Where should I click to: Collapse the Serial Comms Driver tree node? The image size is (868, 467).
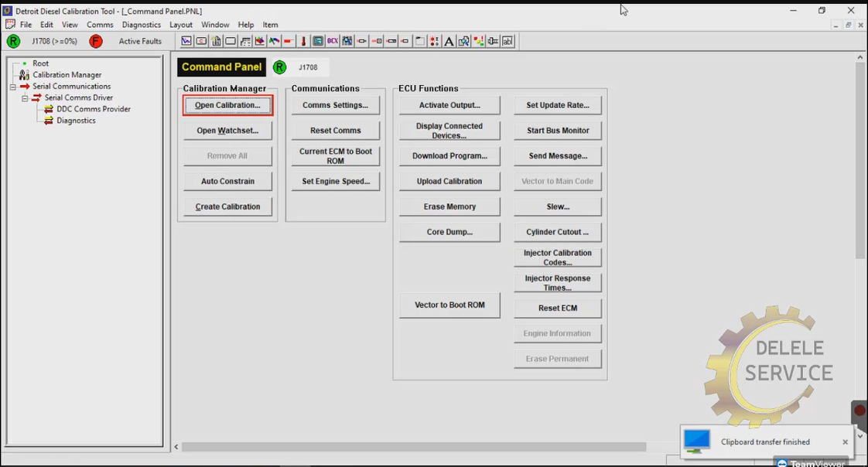pos(25,98)
